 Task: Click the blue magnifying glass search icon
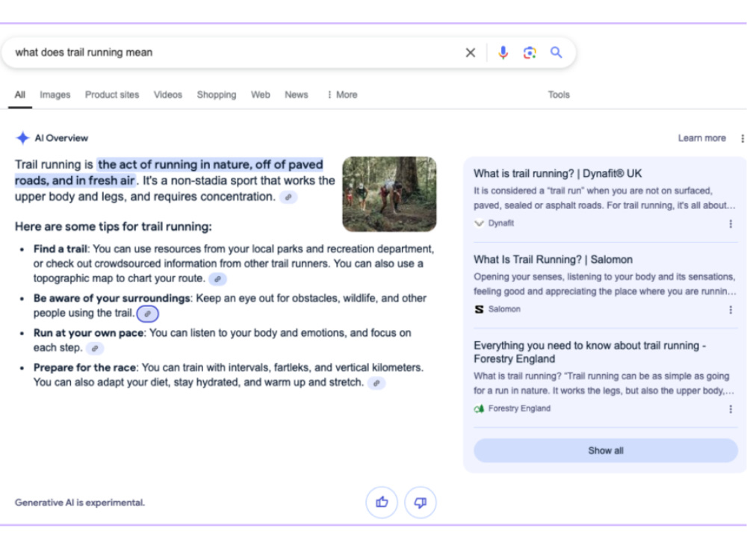click(x=556, y=52)
